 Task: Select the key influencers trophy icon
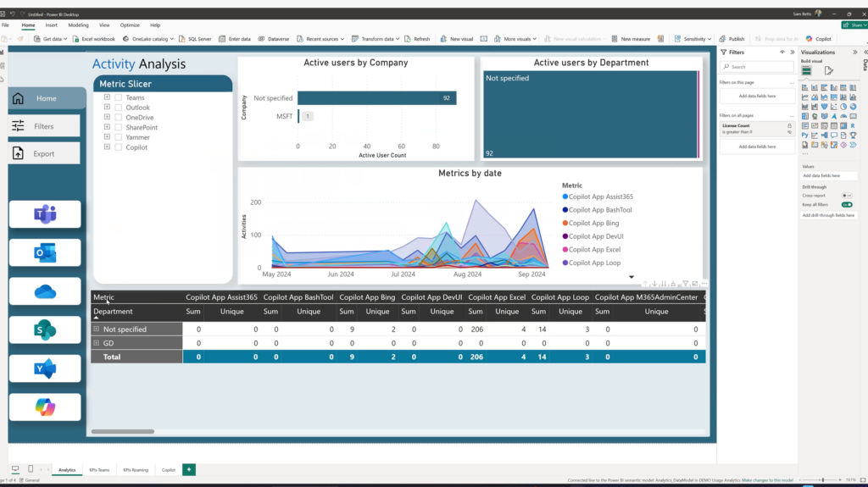click(853, 135)
